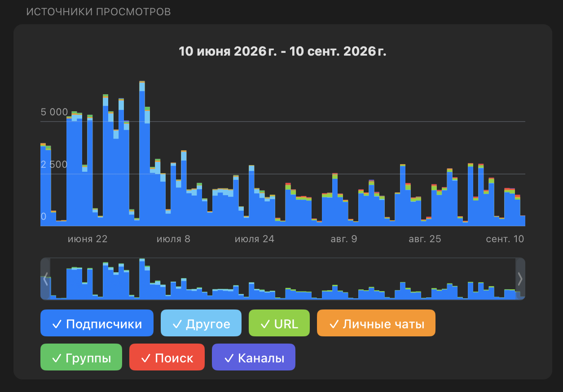Toggle the Подписчики series filter
This screenshot has width=563, height=392.
(x=97, y=323)
